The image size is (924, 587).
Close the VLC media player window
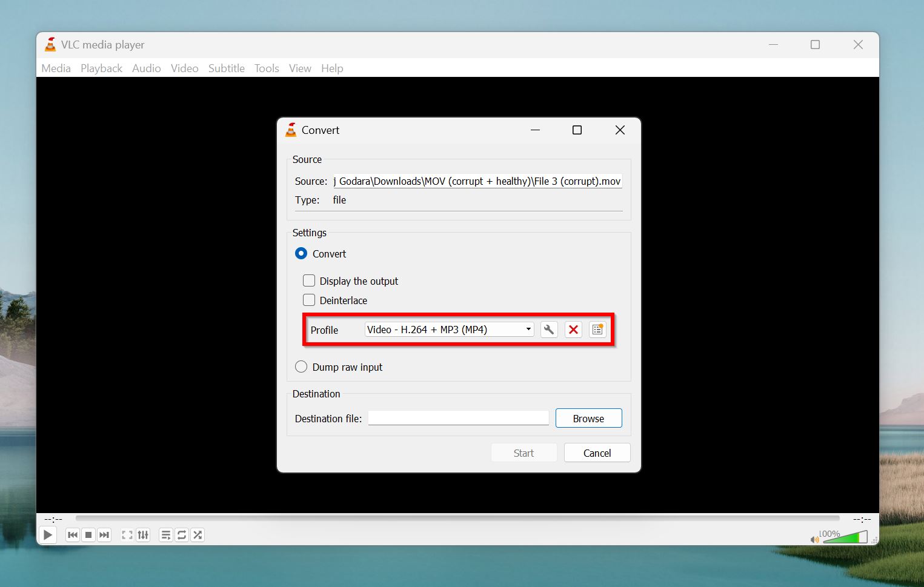[x=858, y=44]
